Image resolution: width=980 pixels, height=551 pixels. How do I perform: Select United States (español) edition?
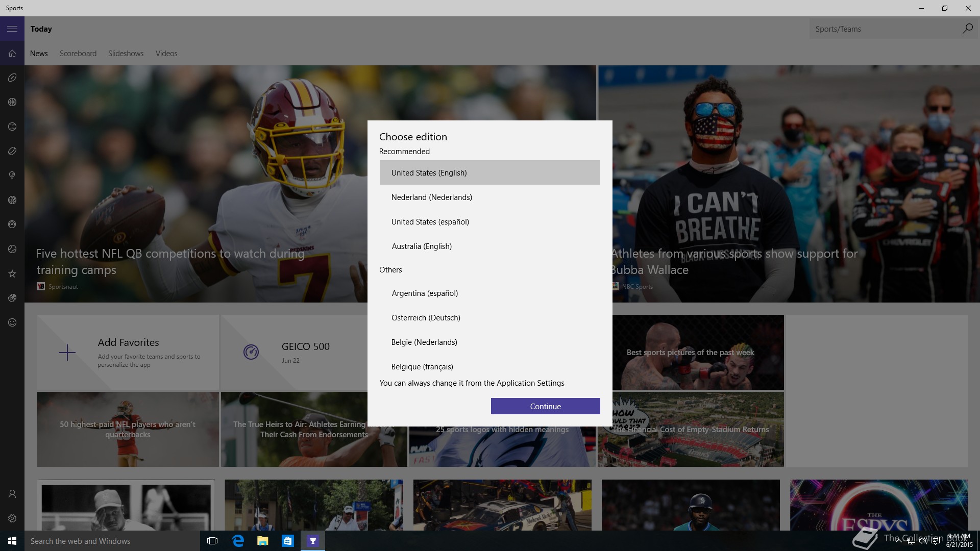pos(489,221)
